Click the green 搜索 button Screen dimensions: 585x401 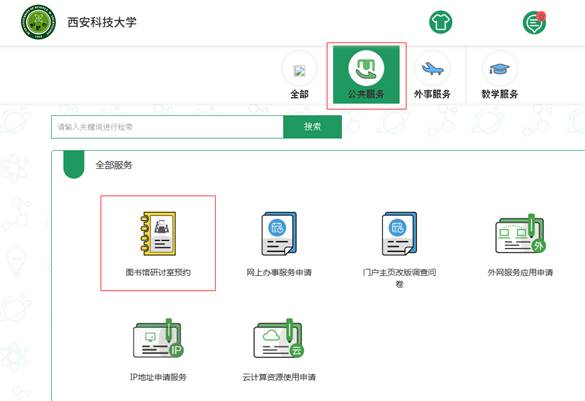[x=312, y=127]
